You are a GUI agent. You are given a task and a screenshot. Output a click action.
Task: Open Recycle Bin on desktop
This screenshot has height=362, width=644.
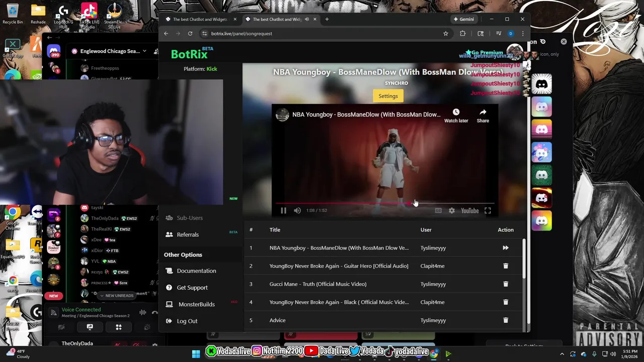click(13, 14)
